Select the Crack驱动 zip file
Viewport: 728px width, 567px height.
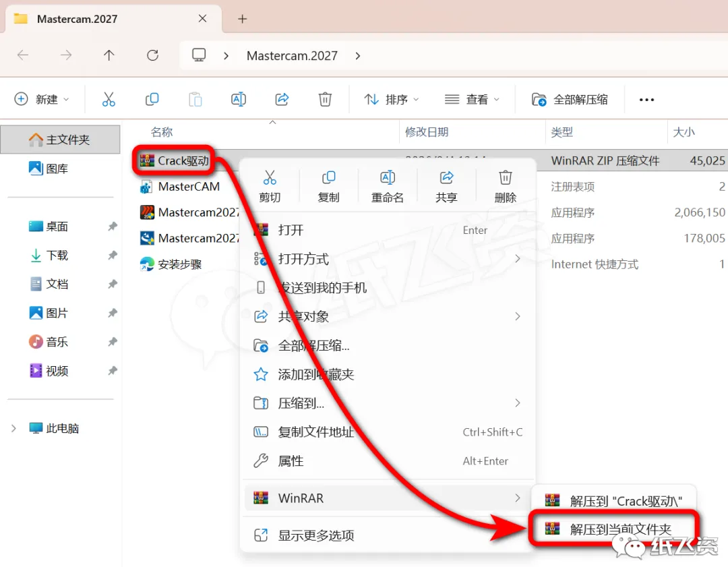(175, 160)
